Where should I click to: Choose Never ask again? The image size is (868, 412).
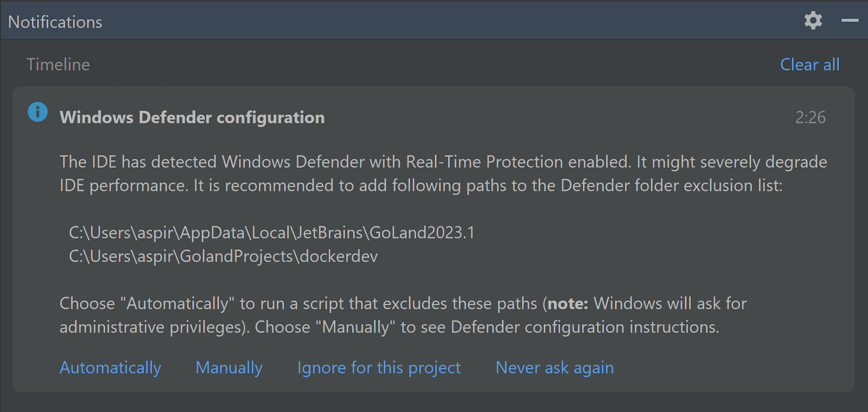(x=554, y=367)
